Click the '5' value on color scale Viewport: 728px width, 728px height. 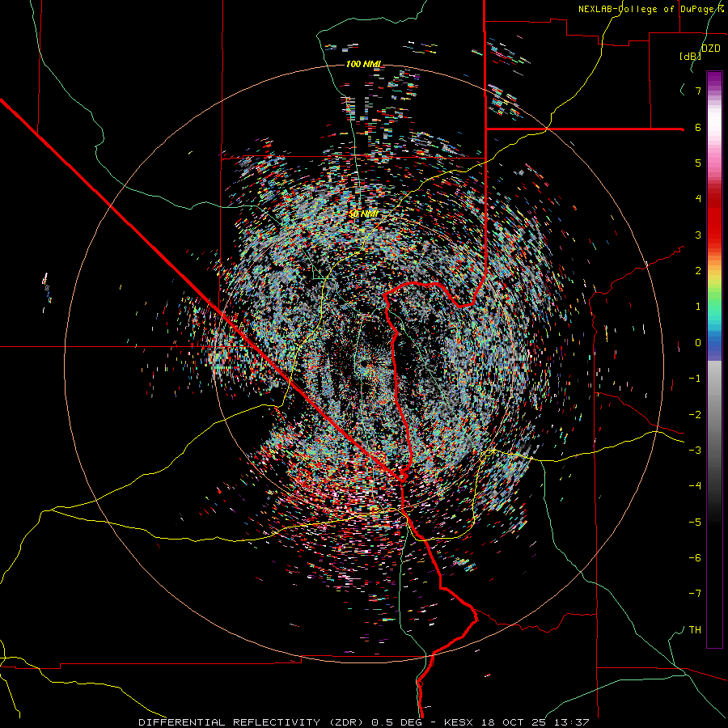tap(698, 163)
